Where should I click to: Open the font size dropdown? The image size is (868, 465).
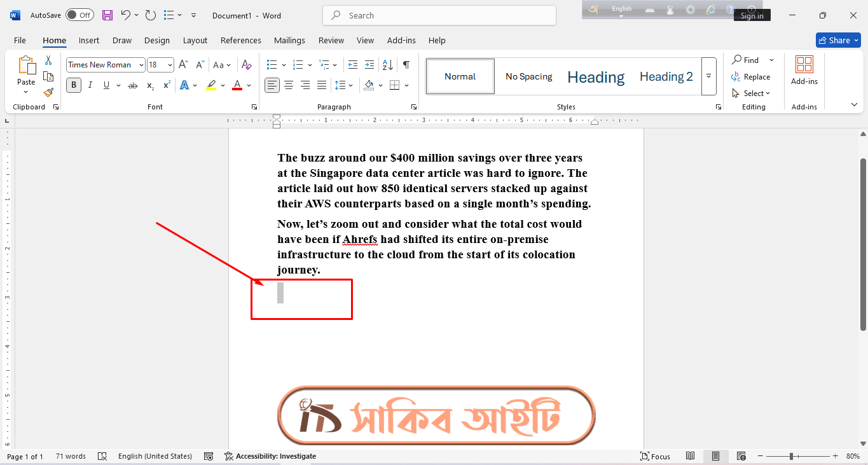pos(170,65)
